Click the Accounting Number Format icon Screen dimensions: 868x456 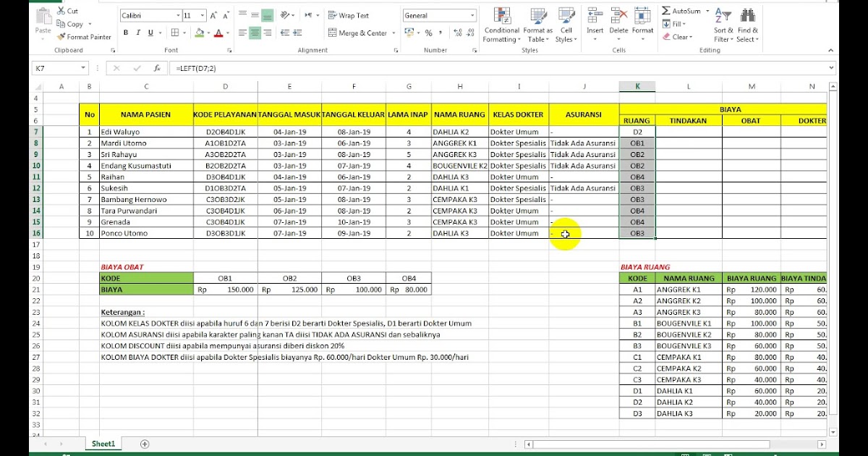pyautogui.click(x=409, y=33)
